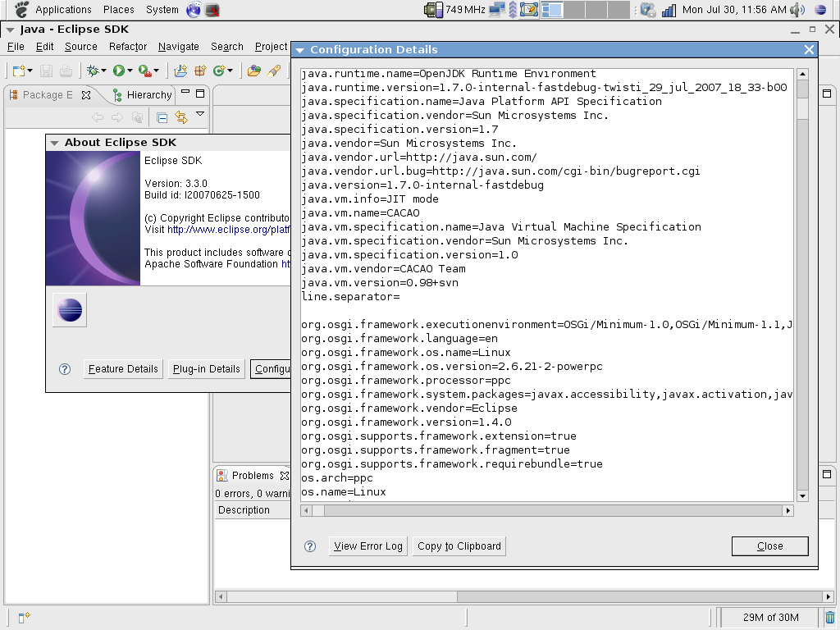
Task: Click the first workspace in workspace switcher
Action: pos(552,10)
